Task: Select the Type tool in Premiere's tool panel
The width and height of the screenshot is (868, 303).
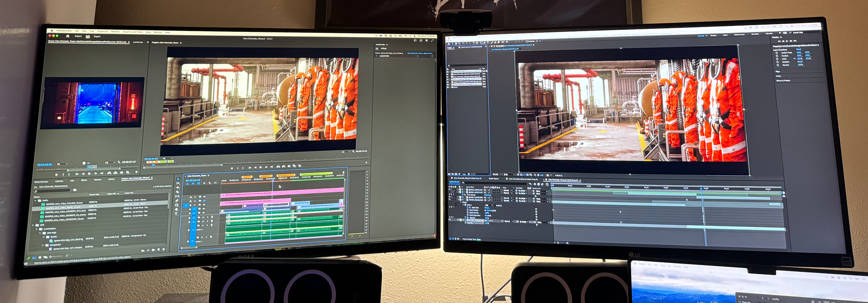Action: coord(176,214)
